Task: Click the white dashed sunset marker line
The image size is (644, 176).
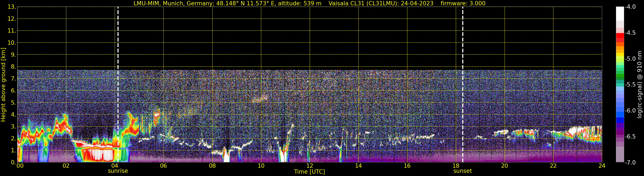Action: pos(463,85)
